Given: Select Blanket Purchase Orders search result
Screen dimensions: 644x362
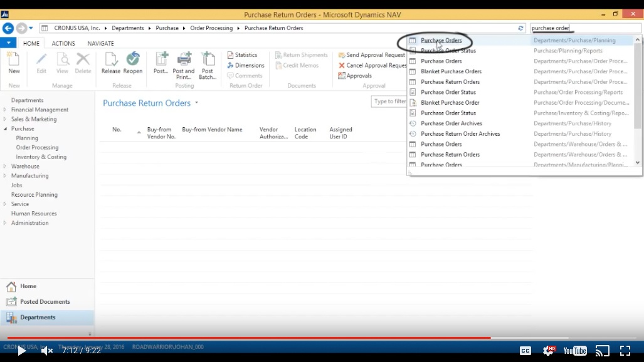Looking at the screenshot, I should 451,71.
